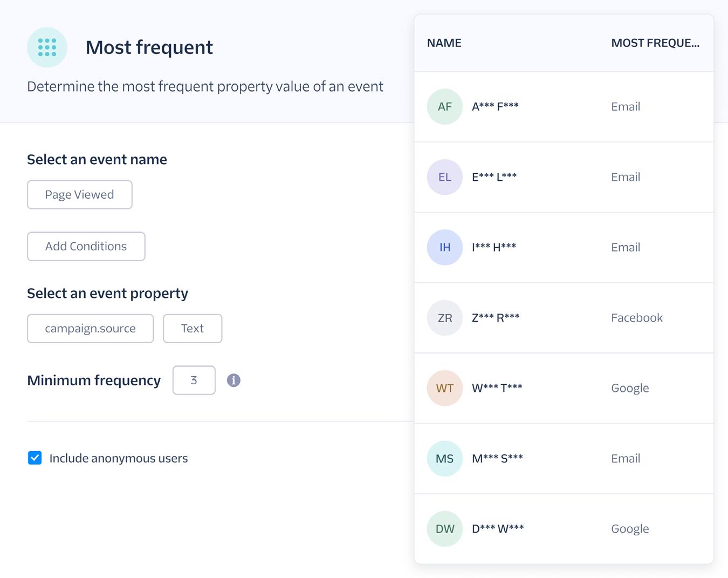Click the Facebook value for Z*** R***
Screen dimensions: 728x578
click(x=637, y=318)
